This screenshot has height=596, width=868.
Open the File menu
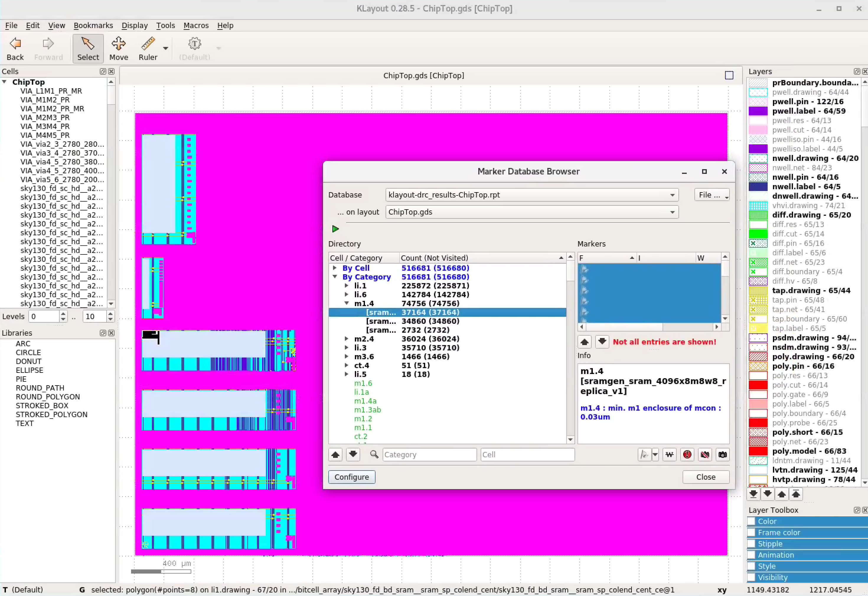11,25
